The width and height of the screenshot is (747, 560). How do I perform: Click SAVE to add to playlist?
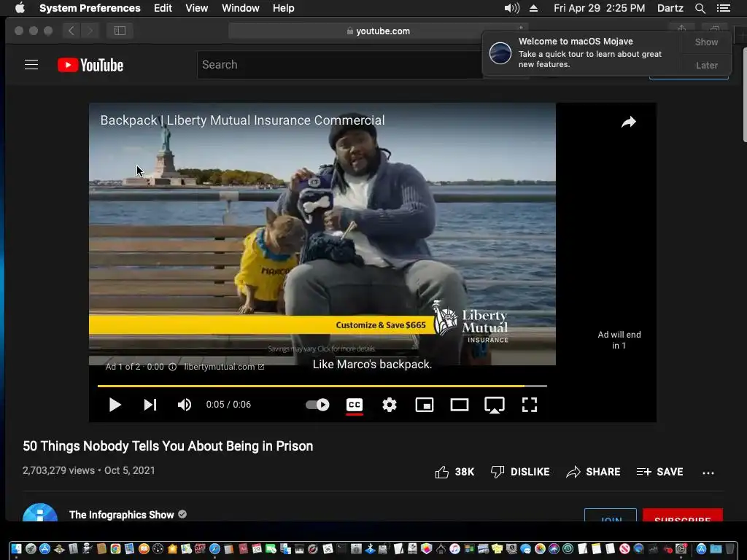click(659, 472)
